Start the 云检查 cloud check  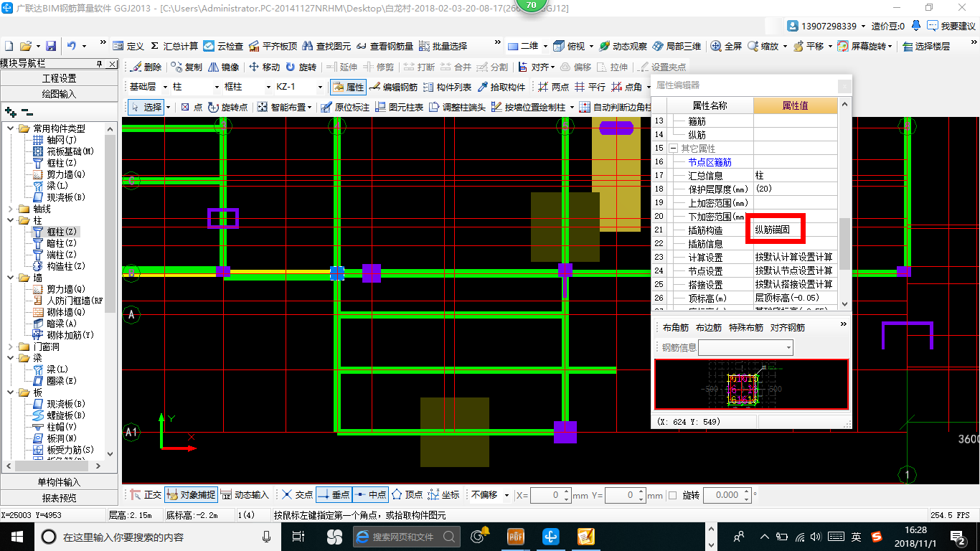click(223, 46)
